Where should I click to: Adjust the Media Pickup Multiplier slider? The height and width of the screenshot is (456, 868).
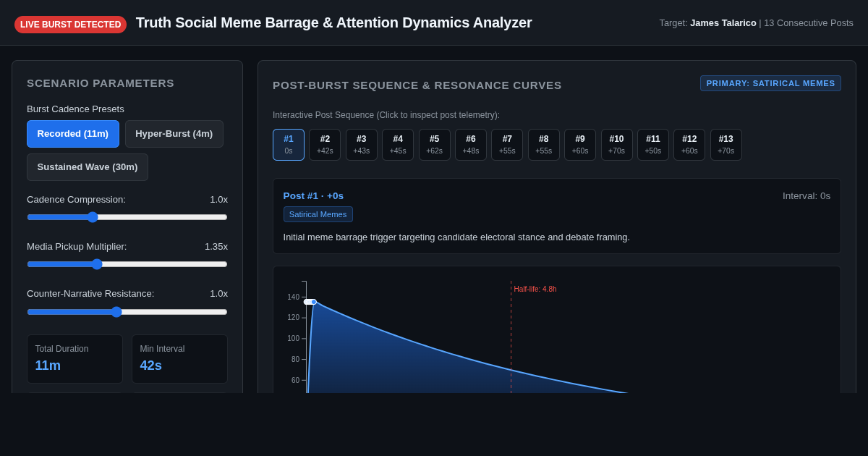point(127,264)
